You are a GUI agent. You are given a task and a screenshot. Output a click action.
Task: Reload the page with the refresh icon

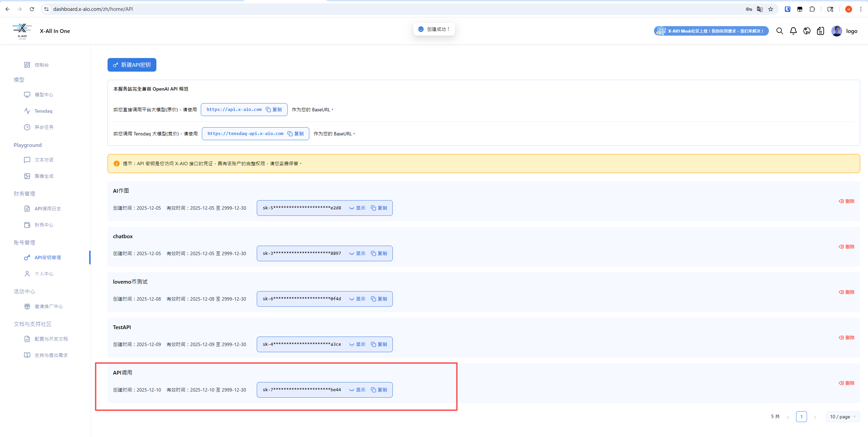32,9
